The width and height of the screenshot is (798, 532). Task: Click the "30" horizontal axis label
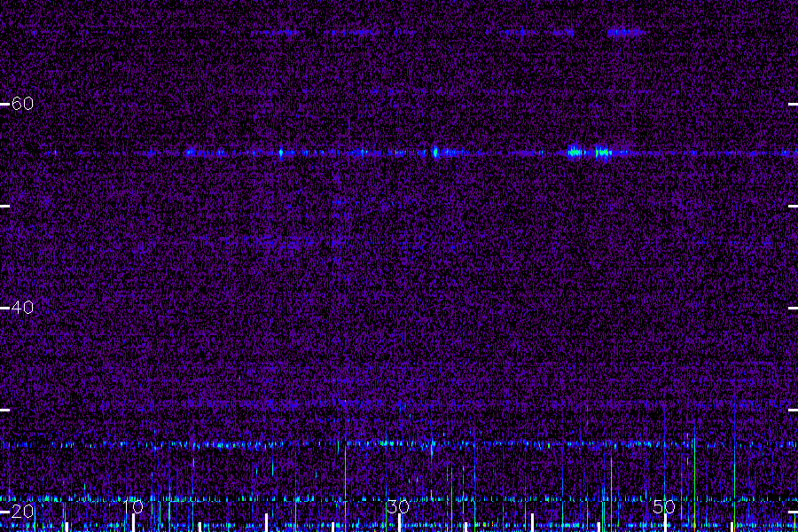pos(398,506)
